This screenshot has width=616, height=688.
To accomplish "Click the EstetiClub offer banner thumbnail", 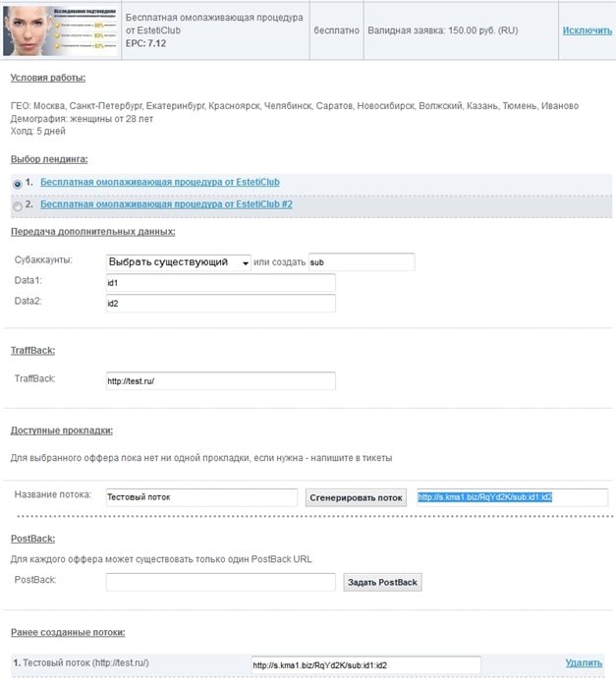I will click(60, 30).
